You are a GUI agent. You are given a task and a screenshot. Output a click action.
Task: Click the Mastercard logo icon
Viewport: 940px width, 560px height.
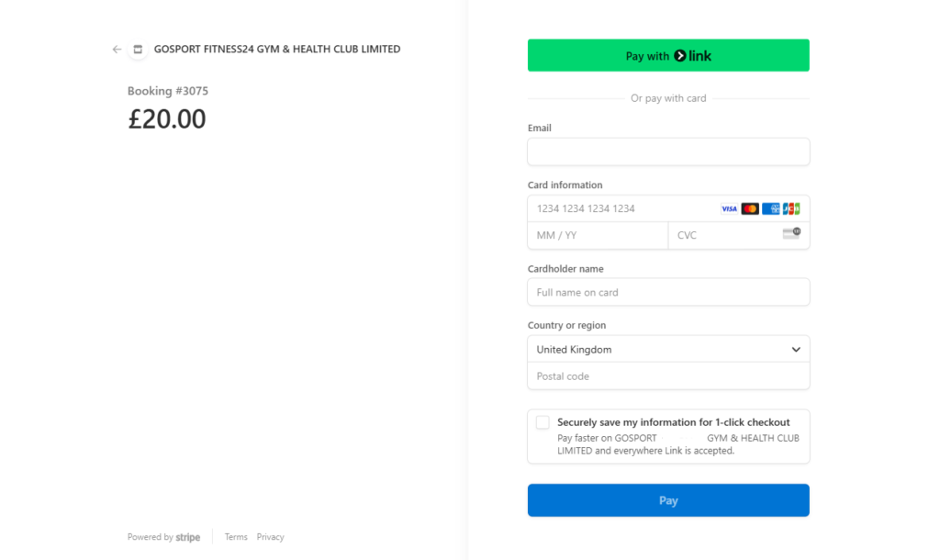click(750, 209)
